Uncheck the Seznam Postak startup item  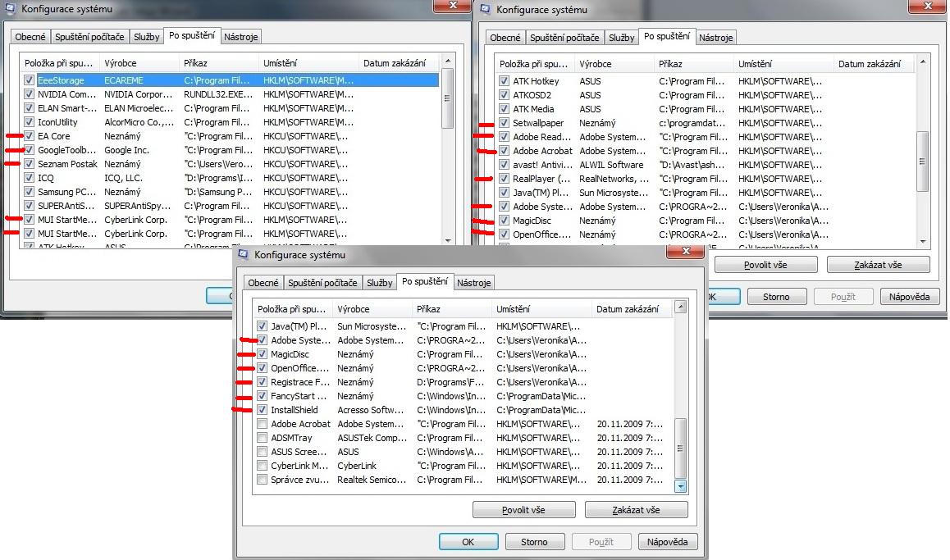[29, 163]
